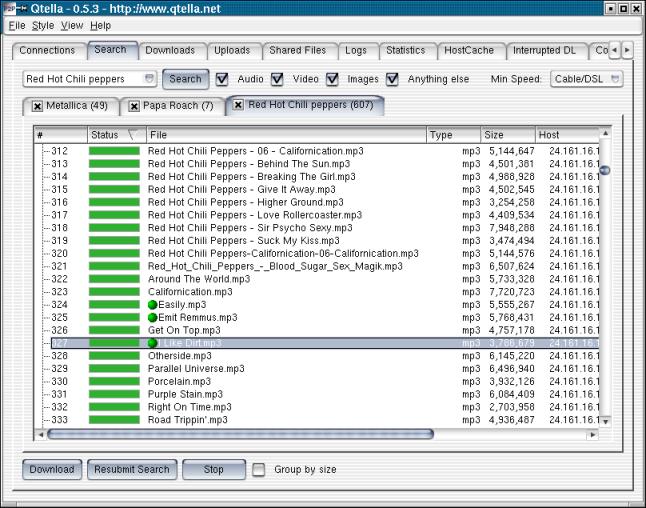Viewport: 646px width, 508px height.
Task: Click tab bar right scroll arrow
Action: [627, 50]
